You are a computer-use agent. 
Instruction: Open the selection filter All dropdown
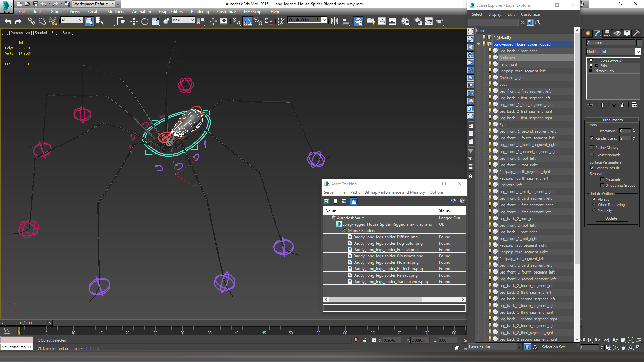pos(80,20)
